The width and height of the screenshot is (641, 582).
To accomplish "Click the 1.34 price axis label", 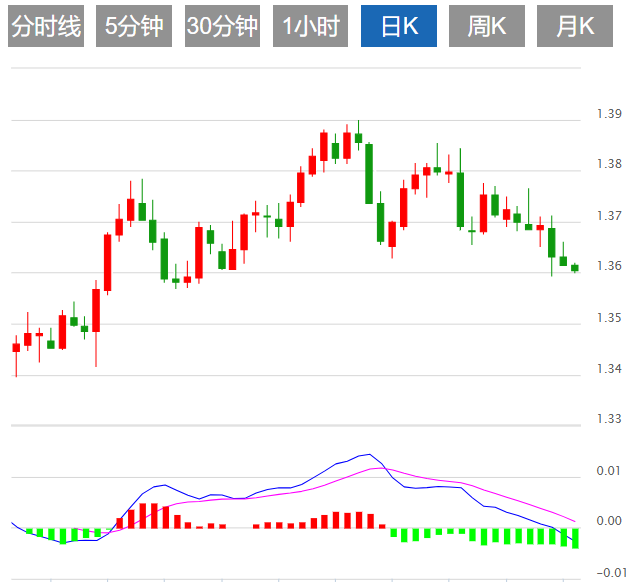I will [x=609, y=369].
